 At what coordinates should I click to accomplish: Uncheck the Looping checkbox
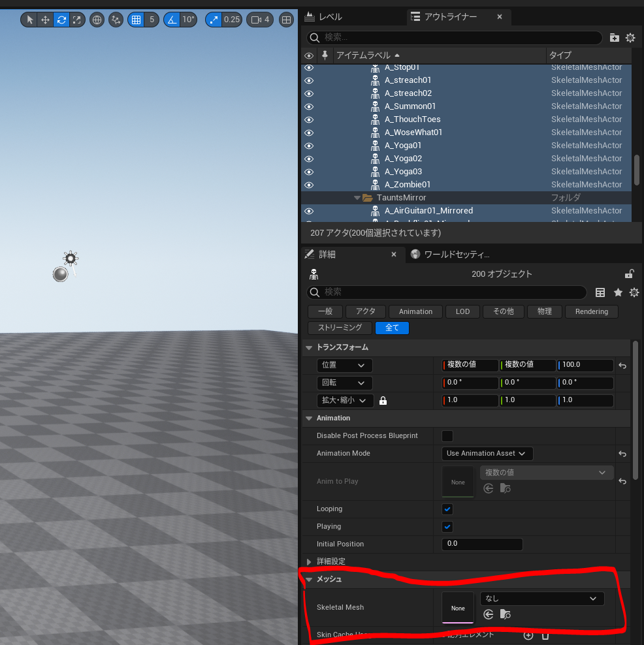447,509
